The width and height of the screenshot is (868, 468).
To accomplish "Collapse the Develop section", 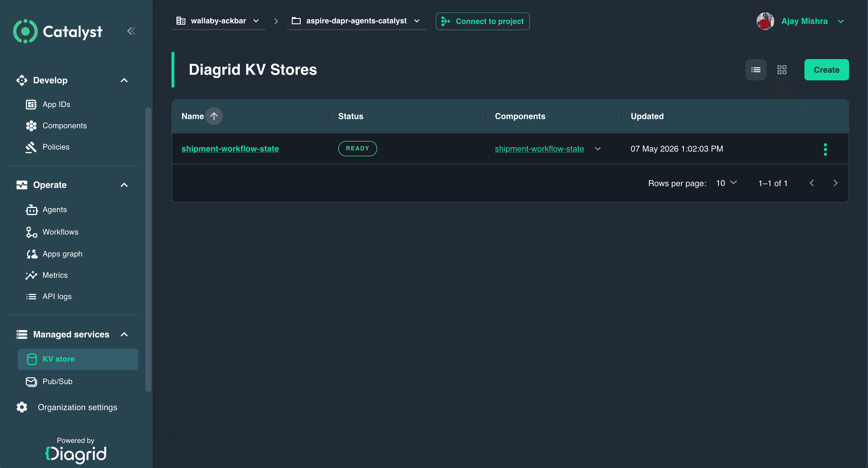I will 124,80.
